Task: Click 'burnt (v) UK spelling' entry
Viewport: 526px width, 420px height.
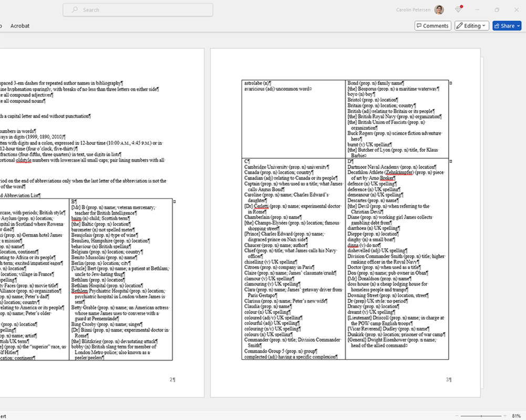Action: pos(370,144)
